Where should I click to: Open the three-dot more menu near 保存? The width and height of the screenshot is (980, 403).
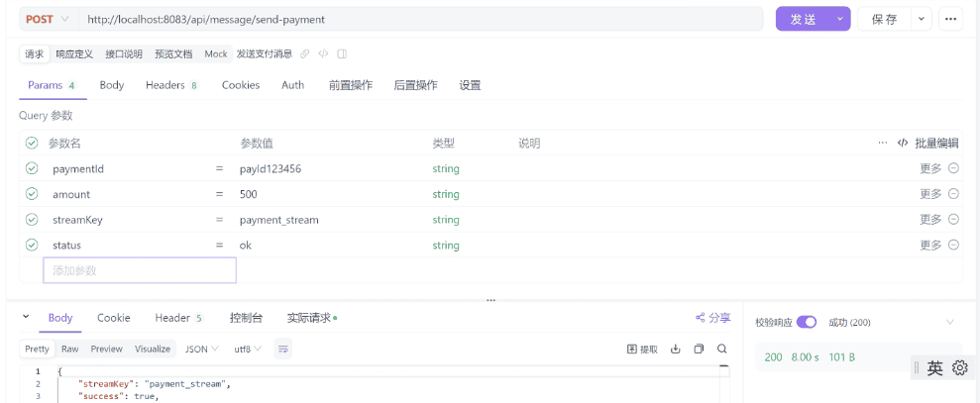[x=950, y=19]
